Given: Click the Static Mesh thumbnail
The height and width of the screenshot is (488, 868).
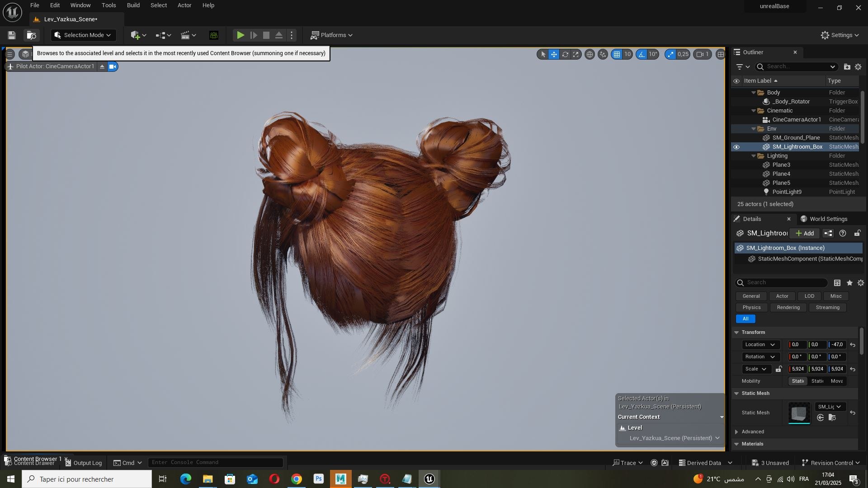Looking at the screenshot, I should click(799, 413).
